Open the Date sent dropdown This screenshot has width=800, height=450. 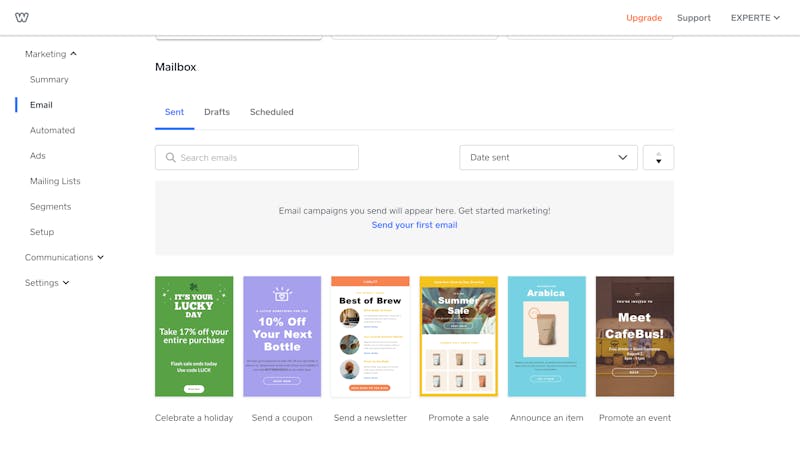coord(548,158)
